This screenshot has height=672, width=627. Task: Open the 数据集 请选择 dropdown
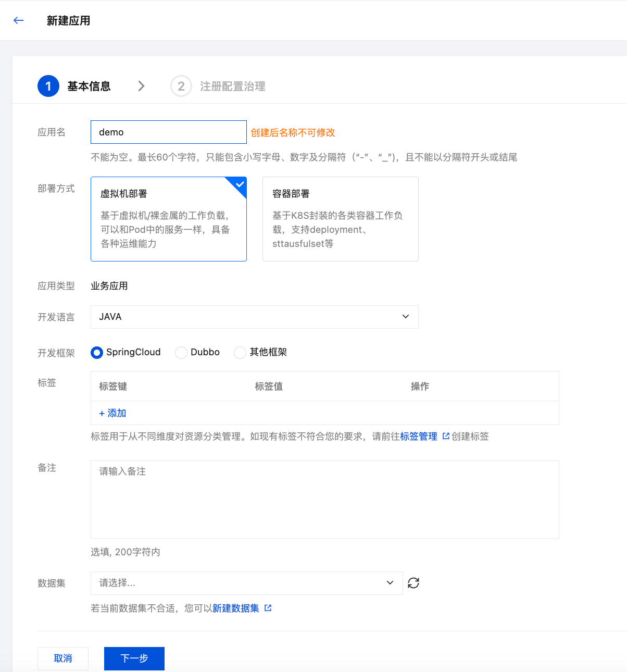coord(247,583)
